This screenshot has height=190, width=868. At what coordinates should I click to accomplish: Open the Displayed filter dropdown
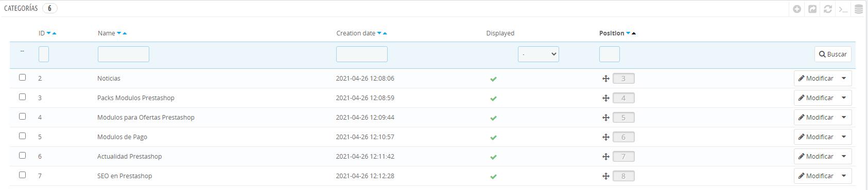coord(538,54)
